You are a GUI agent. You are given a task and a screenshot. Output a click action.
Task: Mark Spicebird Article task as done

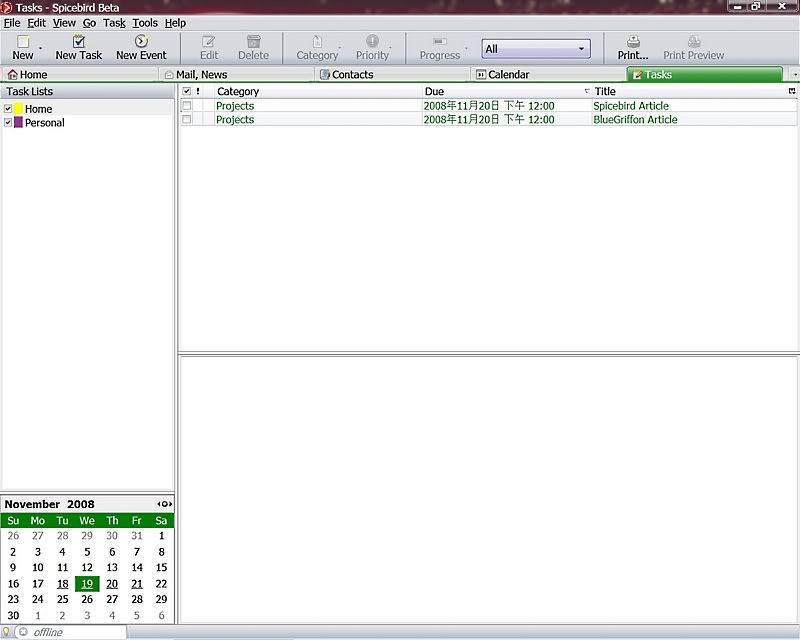click(x=187, y=106)
